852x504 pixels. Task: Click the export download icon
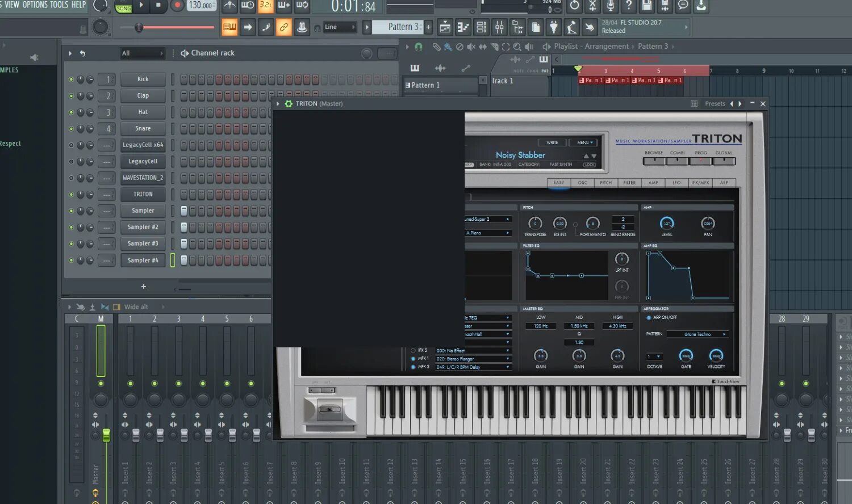(x=701, y=6)
